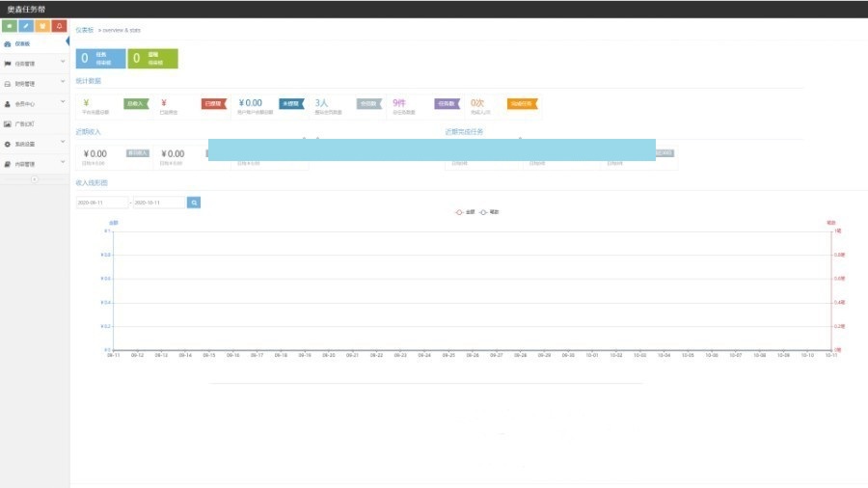Viewport: 868px width, 488px height.
Task: Click the orange shortcut button in sidebar
Action: pyautogui.click(x=42, y=25)
